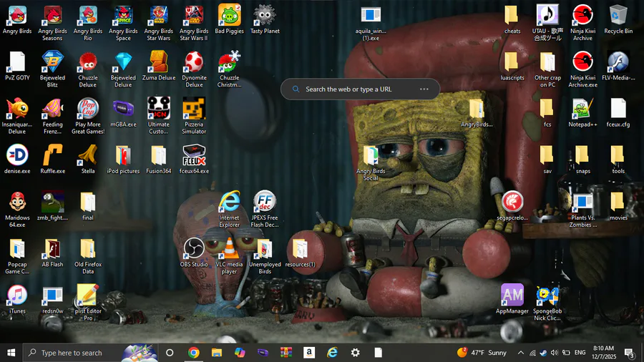
Task: Launch WinRAR from the taskbar
Action: [286, 353]
